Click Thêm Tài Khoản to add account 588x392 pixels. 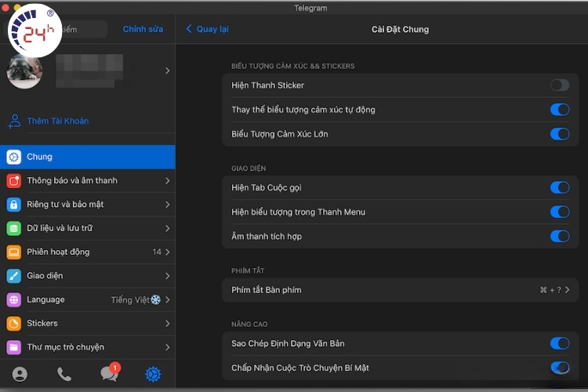58,121
